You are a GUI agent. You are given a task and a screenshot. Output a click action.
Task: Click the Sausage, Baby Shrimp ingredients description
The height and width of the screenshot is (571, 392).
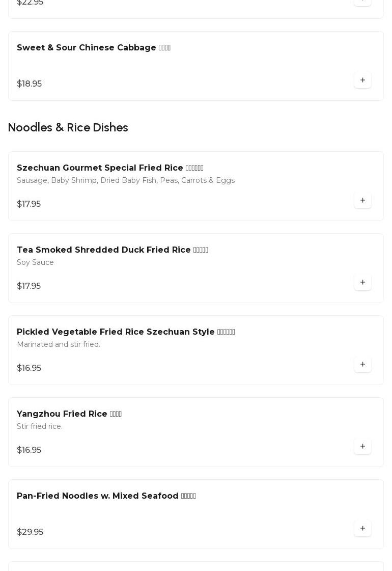[x=126, y=180]
